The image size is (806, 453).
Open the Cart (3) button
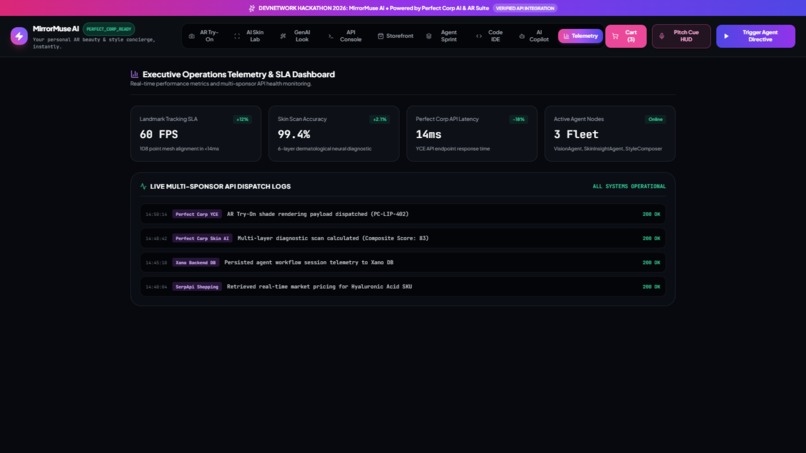(626, 36)
